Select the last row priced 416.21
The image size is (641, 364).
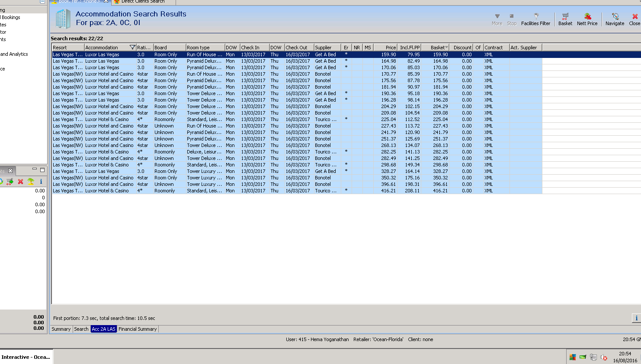(297, 191)
